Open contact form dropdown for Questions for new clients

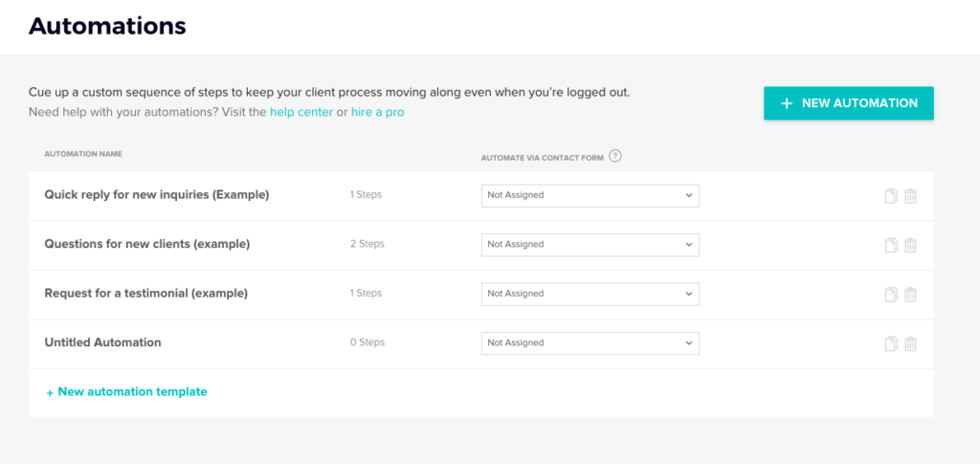(590, 245)
